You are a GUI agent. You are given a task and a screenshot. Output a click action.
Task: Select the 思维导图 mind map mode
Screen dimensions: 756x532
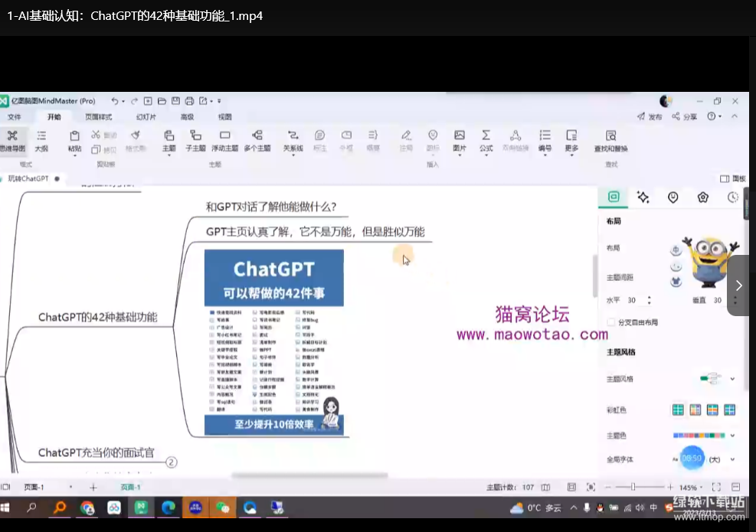[12, 141]
